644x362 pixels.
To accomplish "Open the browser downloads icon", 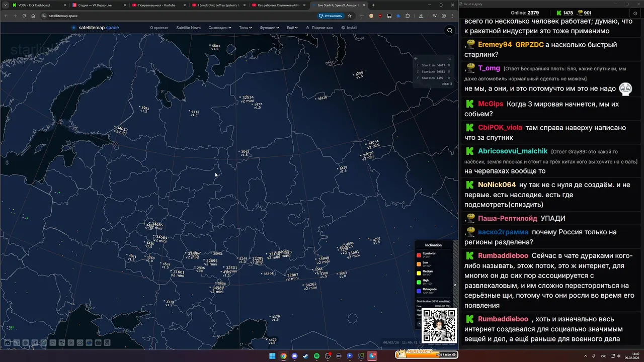I will [x=421, y=16].
